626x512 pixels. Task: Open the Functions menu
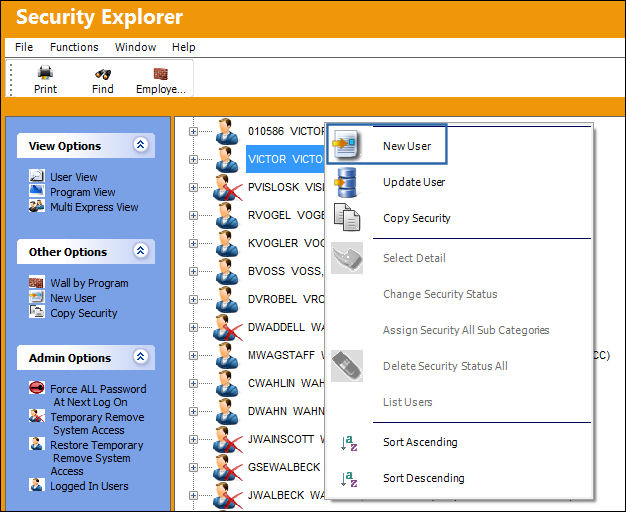pyautogui.click(x=74, y=47)
